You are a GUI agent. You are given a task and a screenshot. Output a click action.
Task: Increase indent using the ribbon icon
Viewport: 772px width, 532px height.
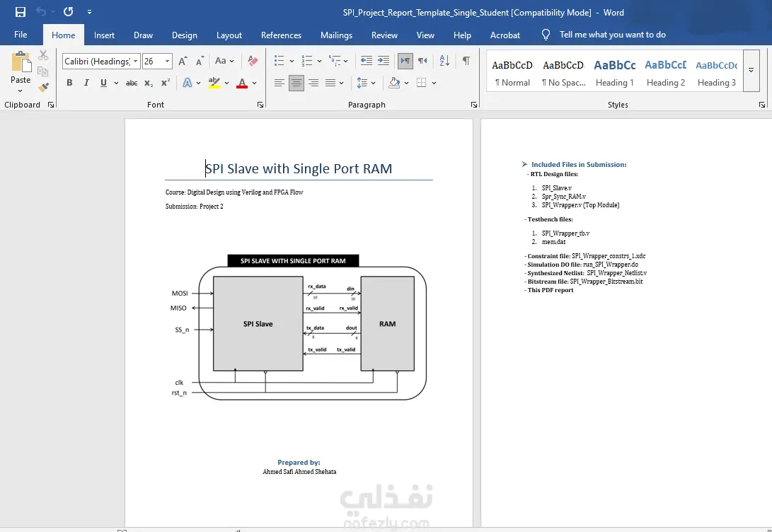pos(384,62)
